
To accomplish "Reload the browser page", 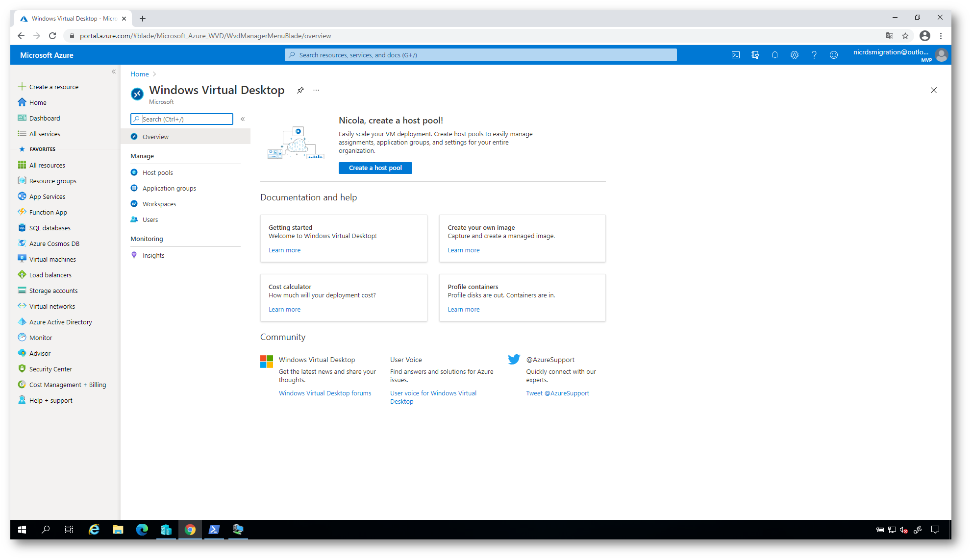I will 52,36.
